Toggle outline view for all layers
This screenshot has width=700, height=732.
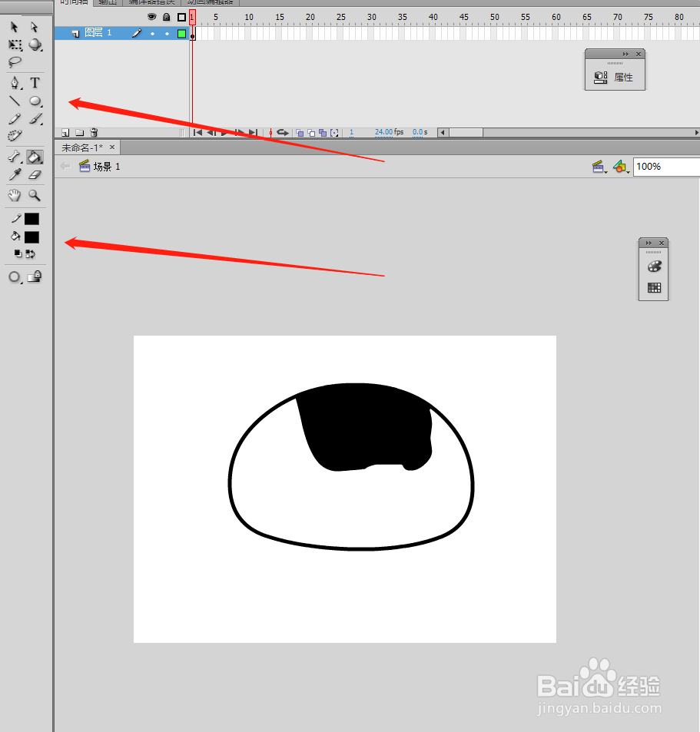[180, 17]
